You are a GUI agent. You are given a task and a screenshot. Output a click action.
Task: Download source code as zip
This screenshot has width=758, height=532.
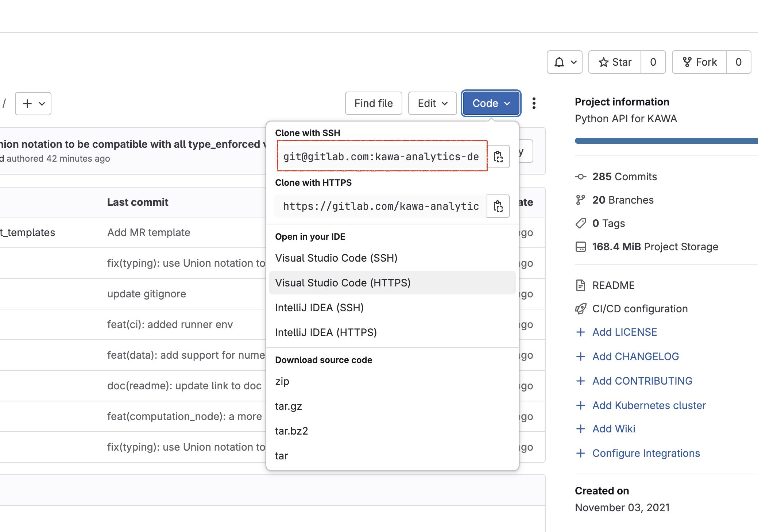[x=392, y=381]
